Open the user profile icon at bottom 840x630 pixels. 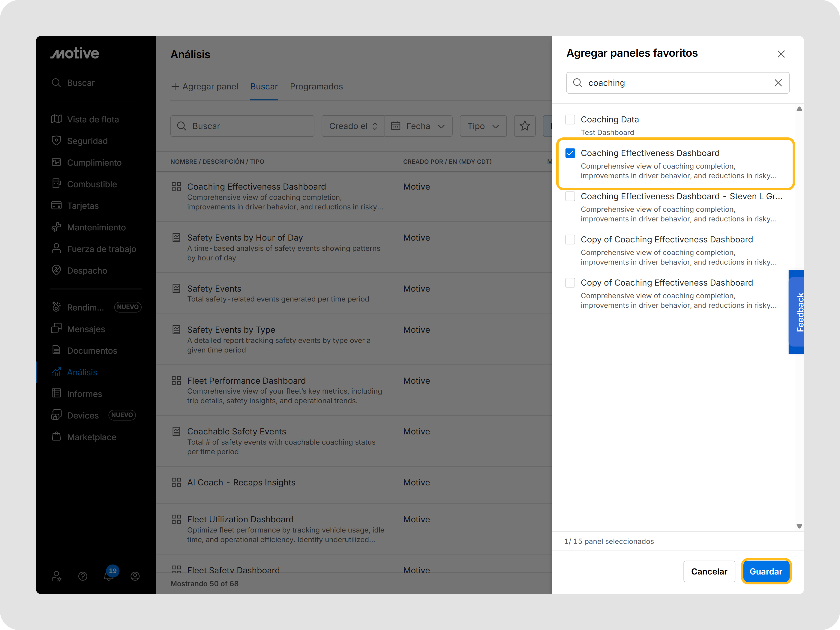click(135, 576)
